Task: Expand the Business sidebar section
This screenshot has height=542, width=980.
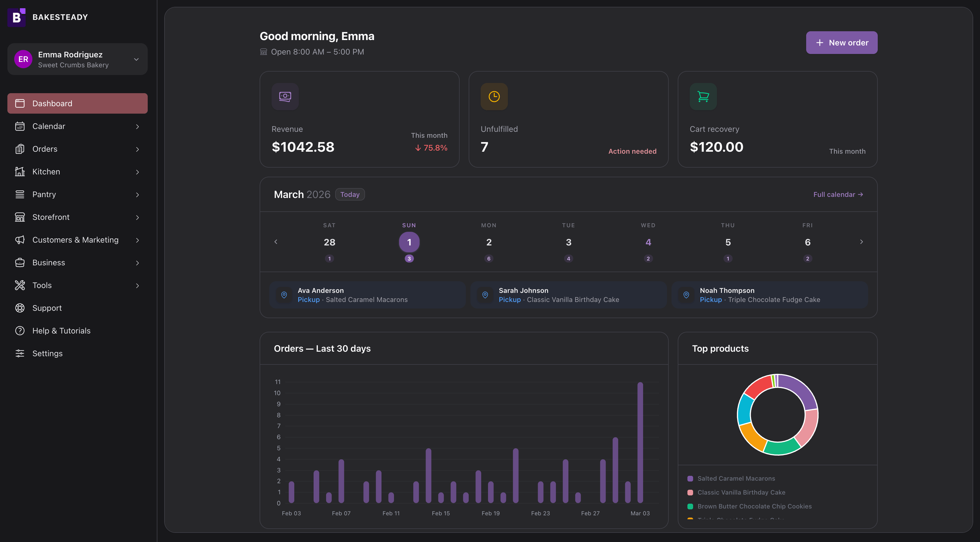Action: point(137,262)
